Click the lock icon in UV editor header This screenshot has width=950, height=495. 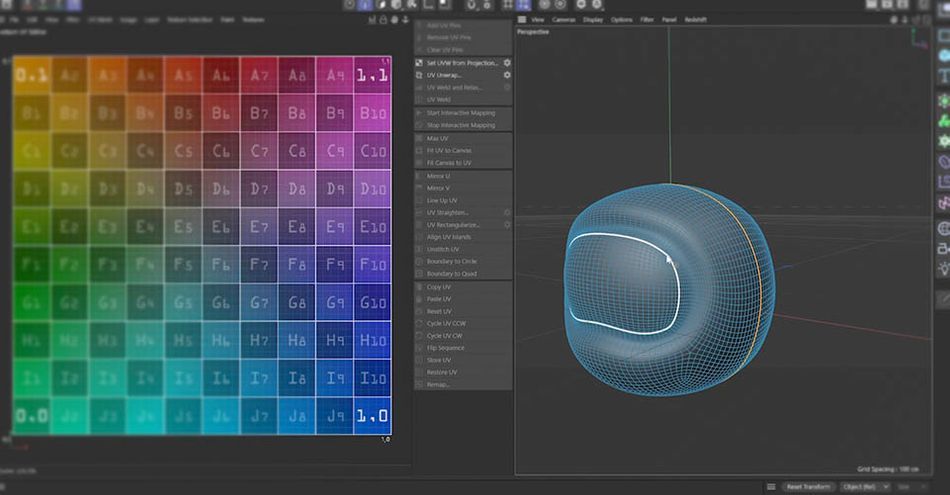pos(384,19)
